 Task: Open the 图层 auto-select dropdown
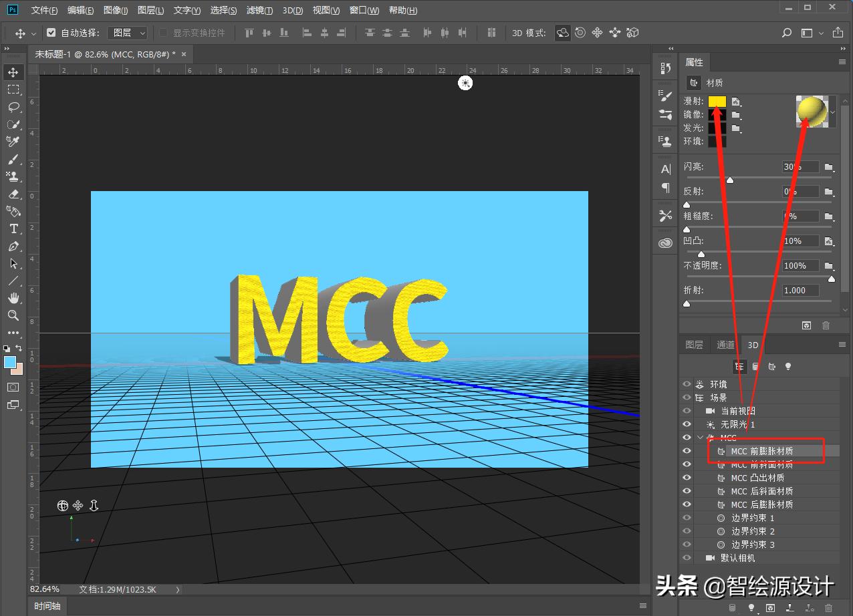pyautogui.click(x=128, y=33)
